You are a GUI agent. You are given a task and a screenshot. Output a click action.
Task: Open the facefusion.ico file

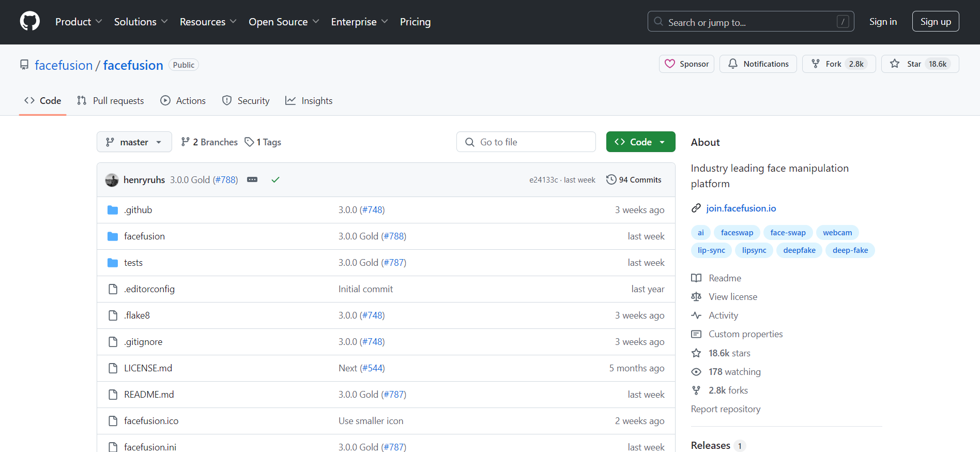coord(151,420)
